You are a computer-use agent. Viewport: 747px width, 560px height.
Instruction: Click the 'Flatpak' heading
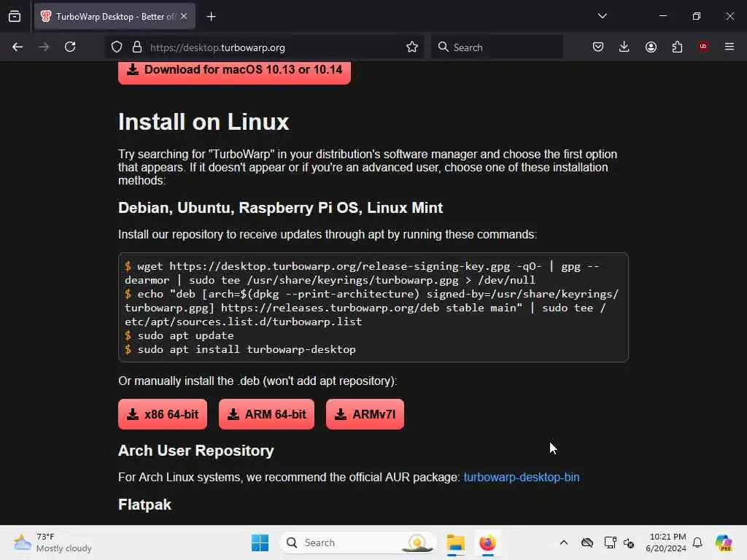pos(144,505)
